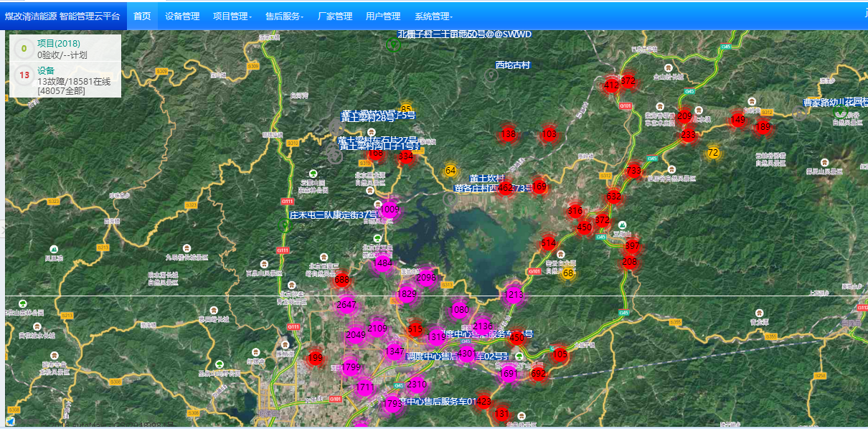Click the magenta 1009 cluster marker

tap(390, 209)
